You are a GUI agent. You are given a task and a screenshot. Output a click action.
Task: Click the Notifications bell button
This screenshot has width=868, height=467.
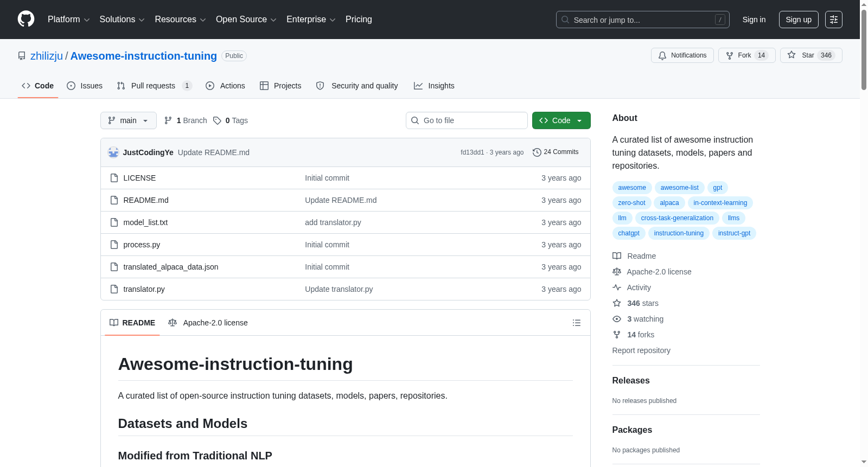tap(682, 55)
